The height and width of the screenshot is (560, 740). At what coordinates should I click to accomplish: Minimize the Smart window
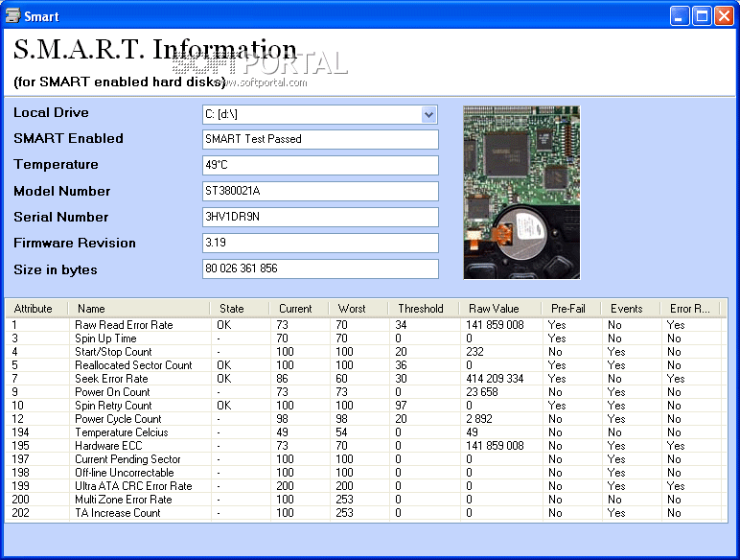680,15
